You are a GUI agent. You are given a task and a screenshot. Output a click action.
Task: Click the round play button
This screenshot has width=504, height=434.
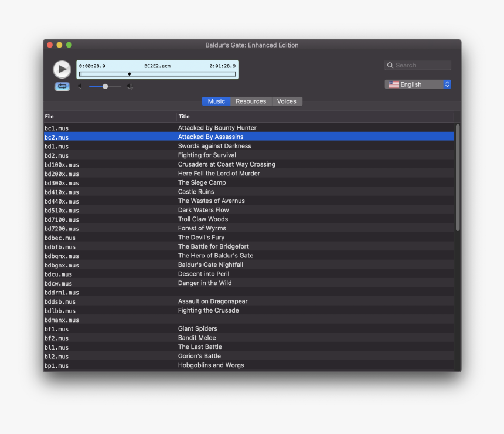coord(62,69)
